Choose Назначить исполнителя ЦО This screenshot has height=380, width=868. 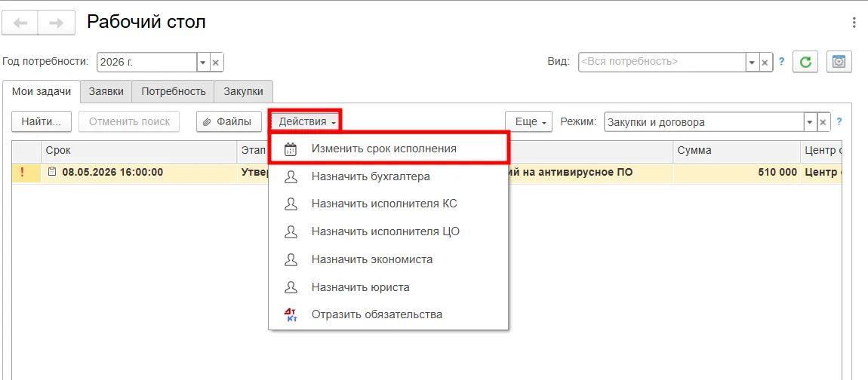388,231
